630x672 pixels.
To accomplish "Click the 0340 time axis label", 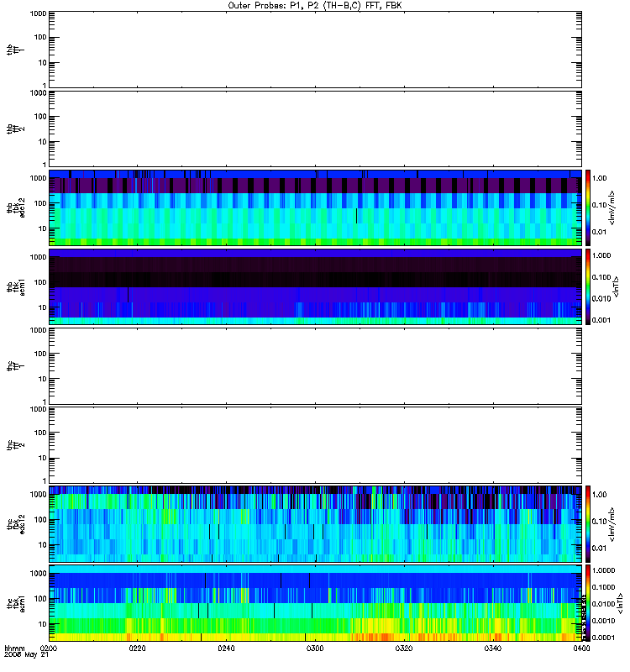I will coord(492,648).
